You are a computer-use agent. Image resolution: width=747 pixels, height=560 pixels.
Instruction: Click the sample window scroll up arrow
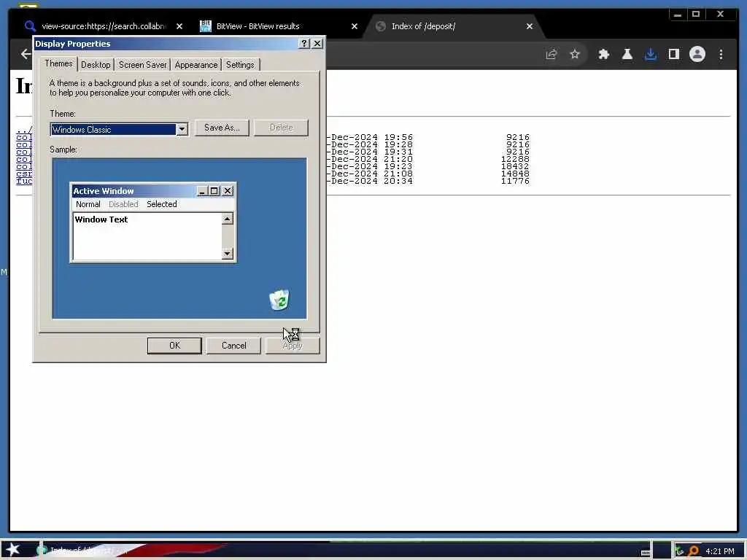tap(228, 219)
